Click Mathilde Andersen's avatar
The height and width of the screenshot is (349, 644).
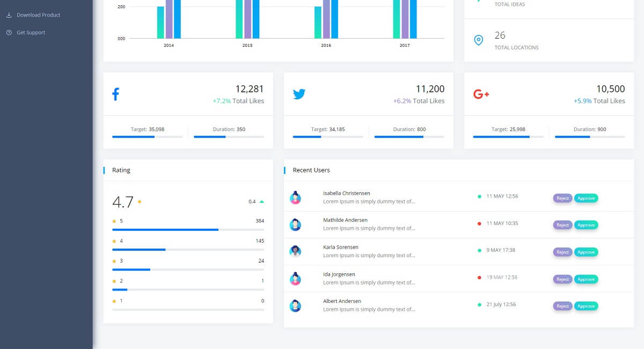point(295,225)
